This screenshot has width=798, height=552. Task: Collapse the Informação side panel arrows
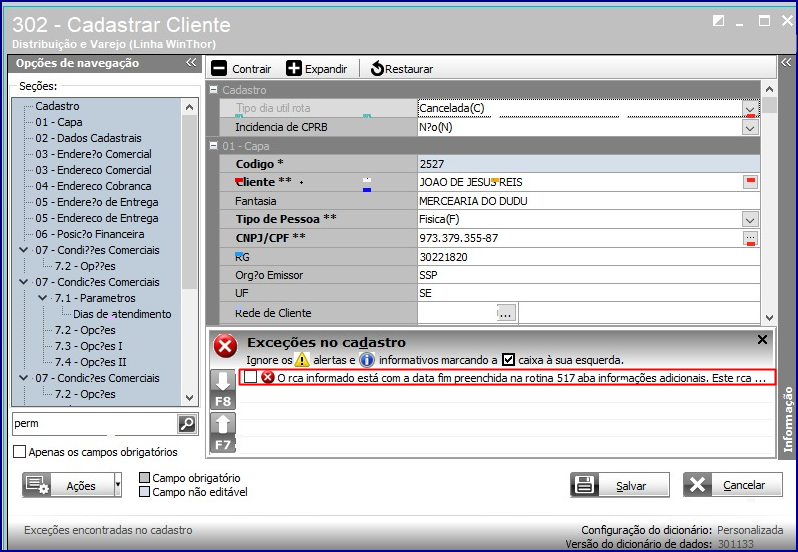pyautogui.click(x=786, y=63)
